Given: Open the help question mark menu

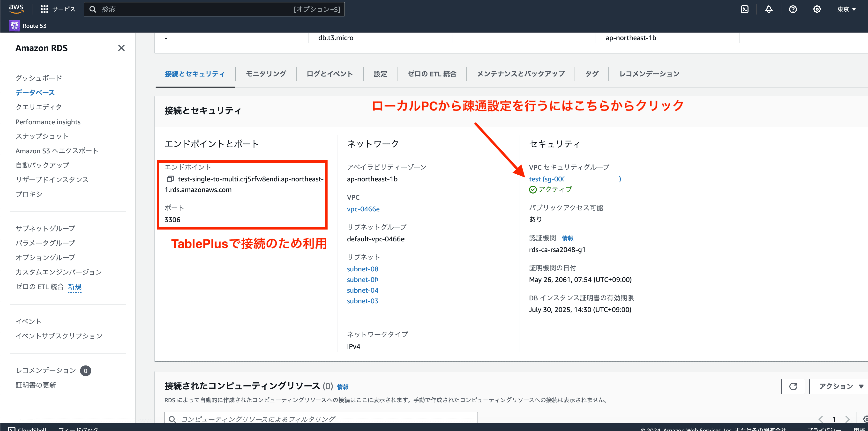Looking at the screenshot, I should point(793,9).
